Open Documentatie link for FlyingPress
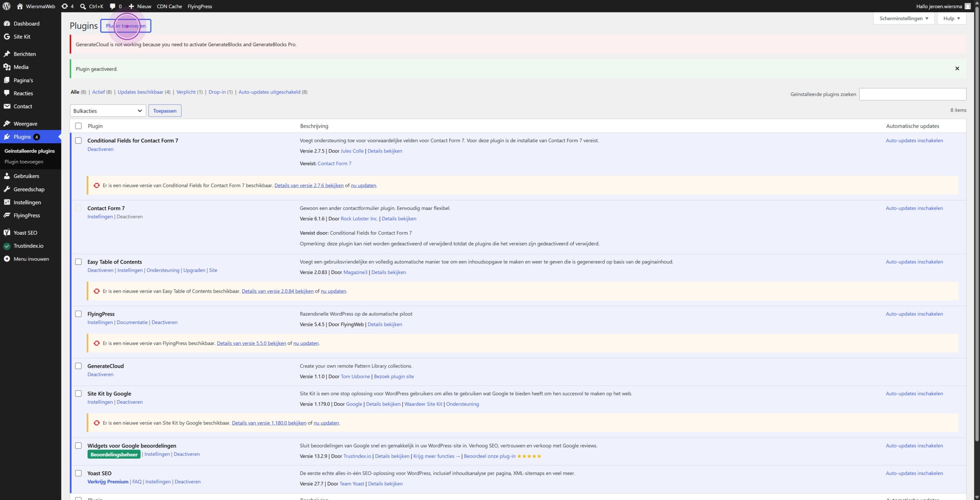This screenshot has width=980, height=500. pyautogui.click(x=132, y=322)
